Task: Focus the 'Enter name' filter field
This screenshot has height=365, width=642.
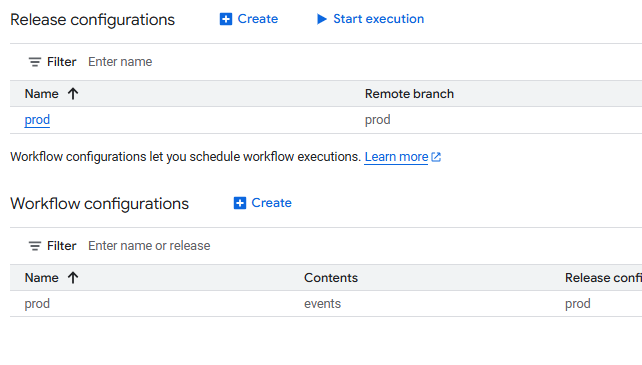Action: [x=120, y=62]
